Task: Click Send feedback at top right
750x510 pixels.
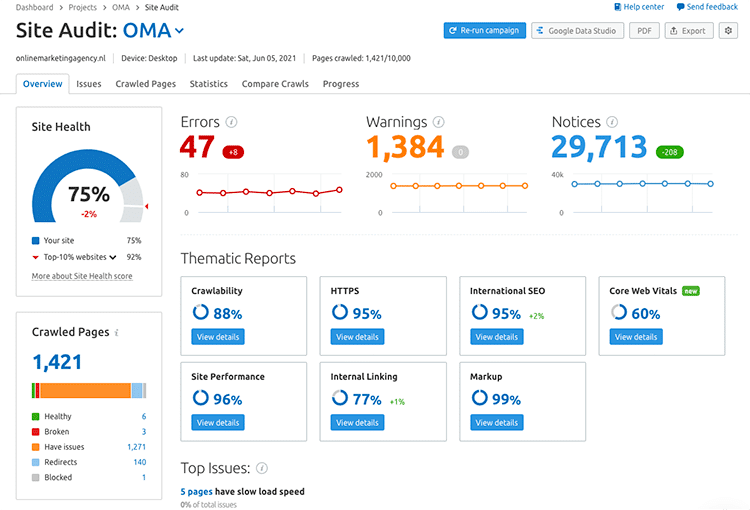Action: pyautogui.click(x=706, y=7)
